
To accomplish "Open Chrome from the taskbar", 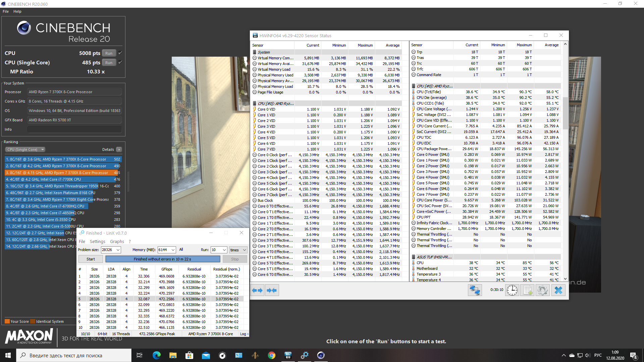I will tap(271, 355).
